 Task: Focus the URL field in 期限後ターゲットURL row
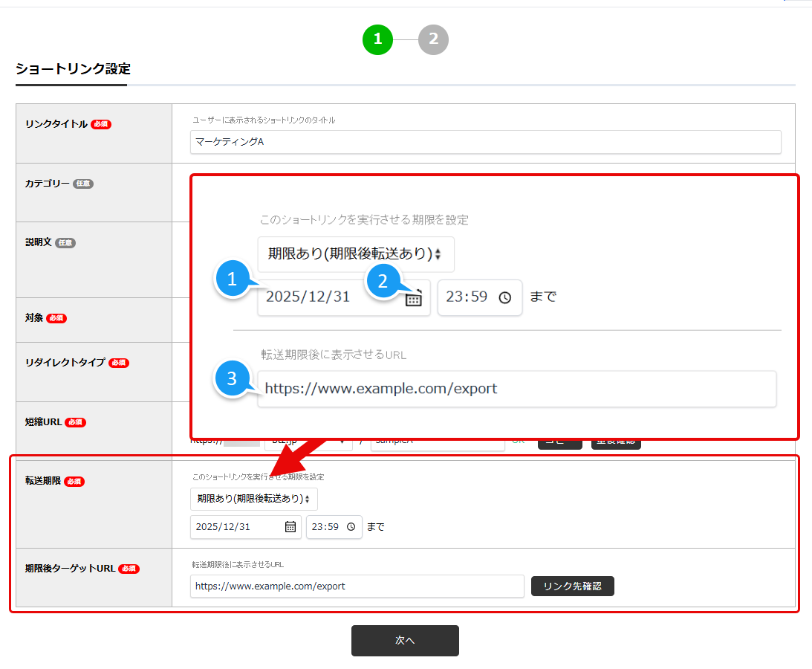click(357, 586)
